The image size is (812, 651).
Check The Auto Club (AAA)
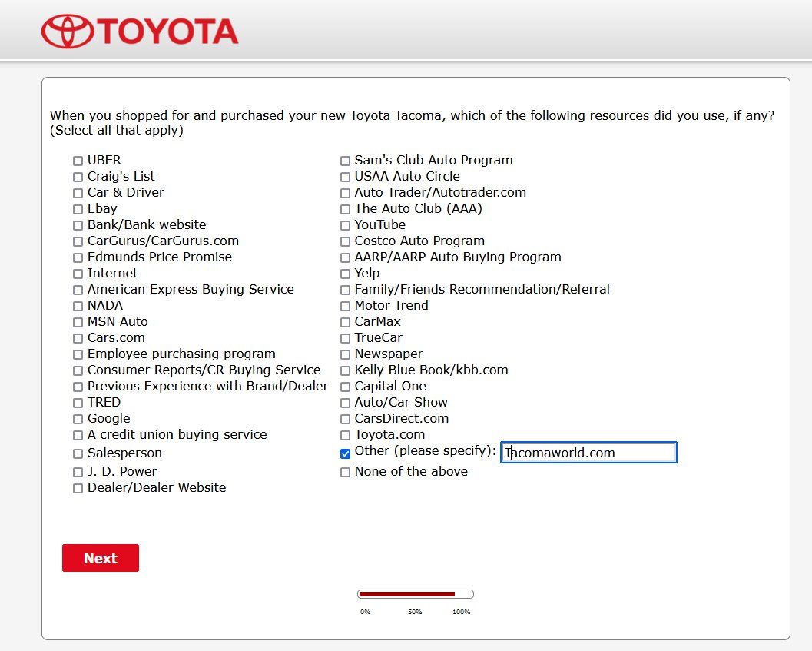tap(345, 209)
